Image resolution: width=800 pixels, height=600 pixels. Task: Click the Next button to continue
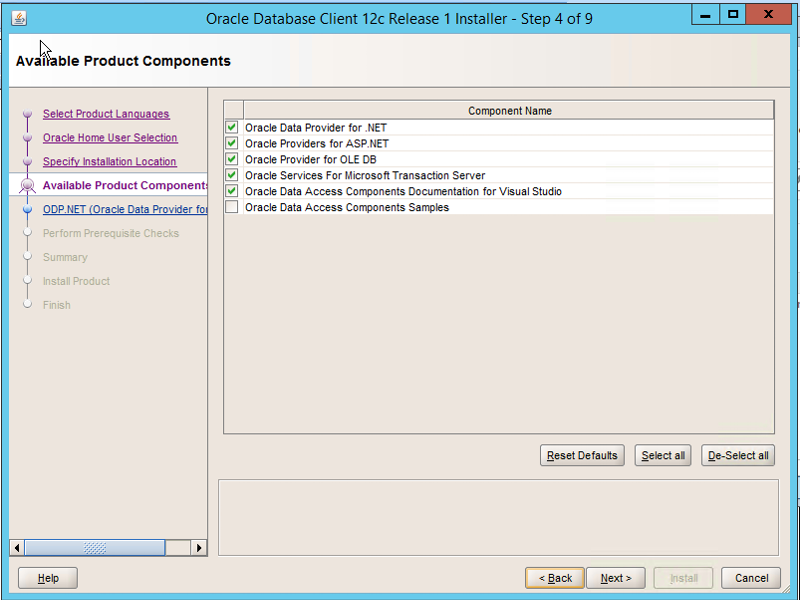tap(615, 577)
